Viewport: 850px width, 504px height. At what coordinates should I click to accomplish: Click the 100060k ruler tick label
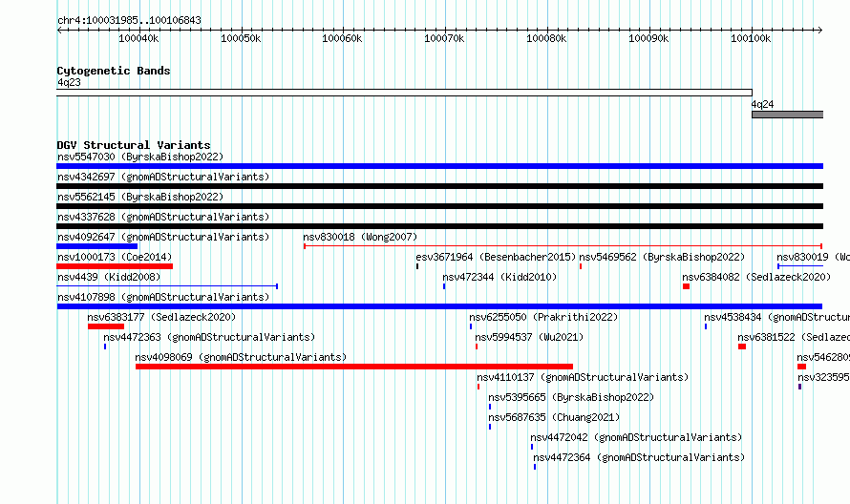click(342, 38)
